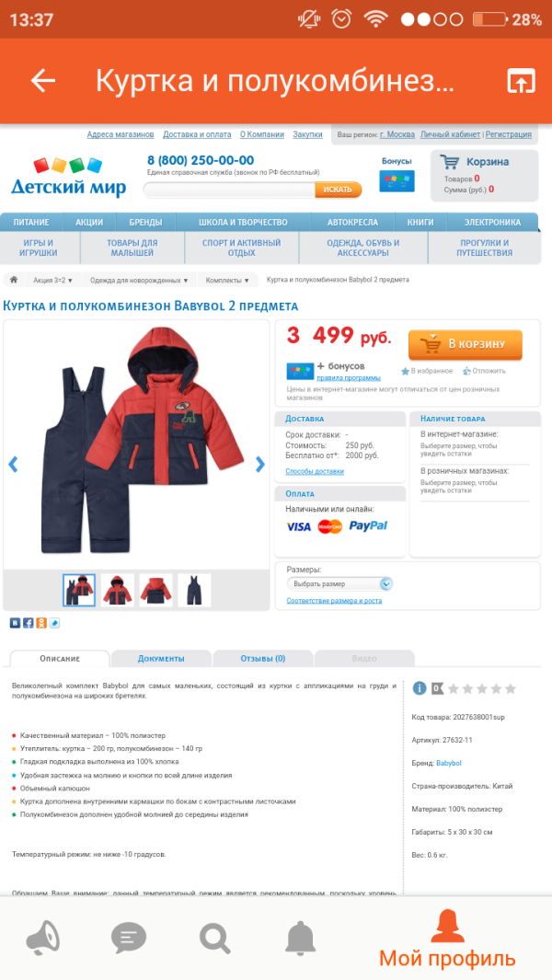Open the notifications bell icon
The height and width of the screenshot is (980, 552).
click(301, 938)
